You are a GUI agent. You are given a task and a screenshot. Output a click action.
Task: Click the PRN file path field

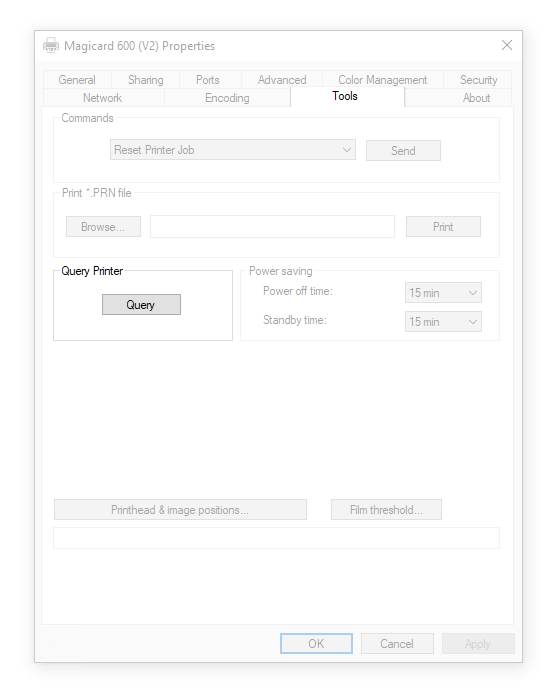pyautogui.click(x=272, y=227)
